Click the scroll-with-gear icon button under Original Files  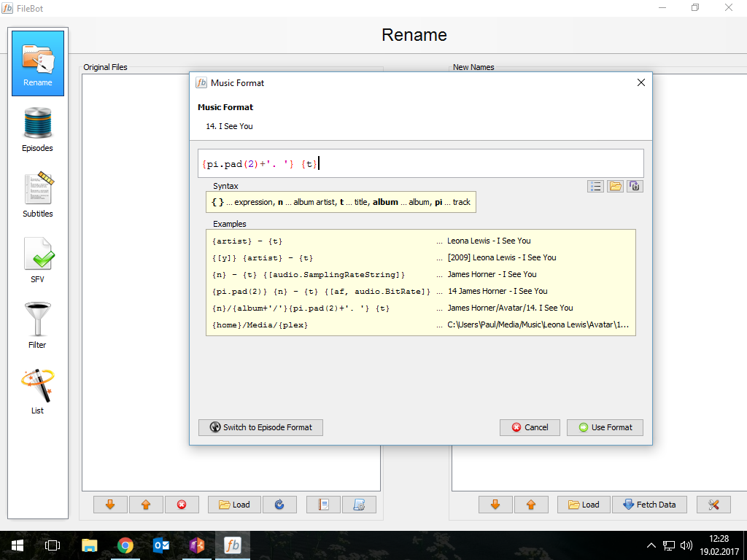click(359, 505)
